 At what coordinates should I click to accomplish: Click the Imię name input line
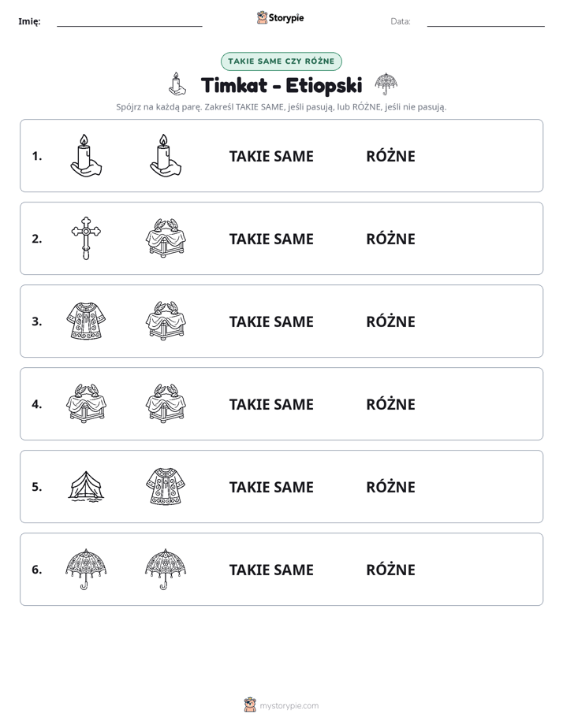tap(129, 22)
